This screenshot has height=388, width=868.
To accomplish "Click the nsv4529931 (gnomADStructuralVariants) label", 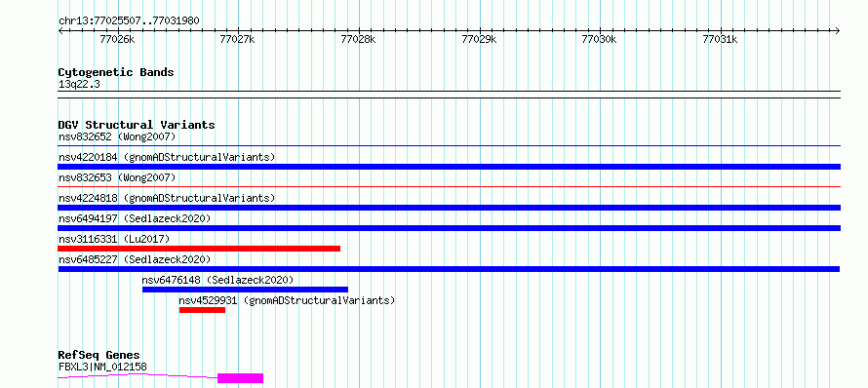I will click(x=287, y=300).
